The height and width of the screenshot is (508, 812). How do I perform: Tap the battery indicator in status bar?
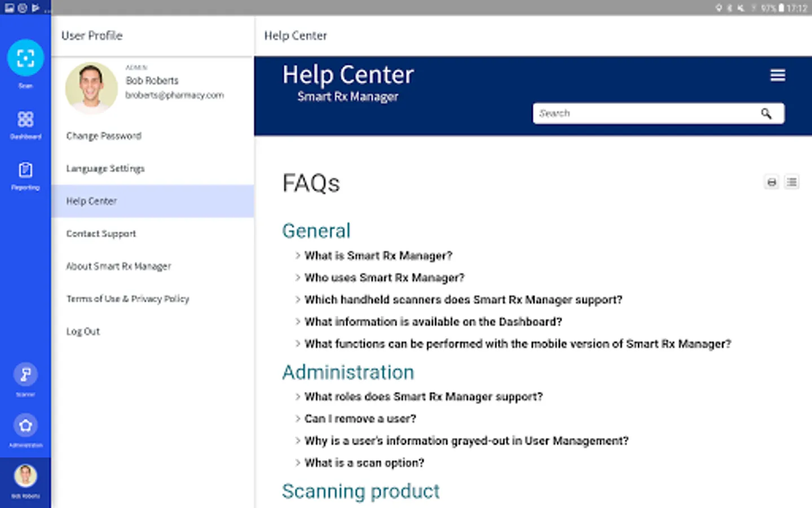(782, 8)
